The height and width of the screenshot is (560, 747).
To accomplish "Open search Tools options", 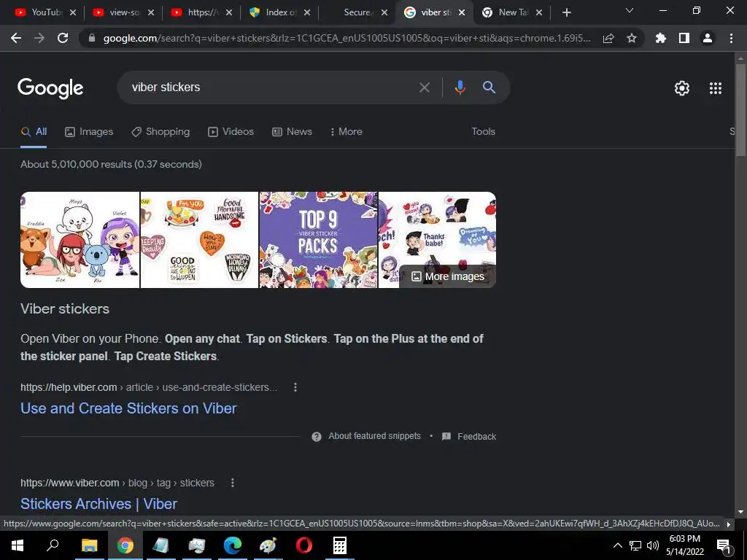I will 483,131.
